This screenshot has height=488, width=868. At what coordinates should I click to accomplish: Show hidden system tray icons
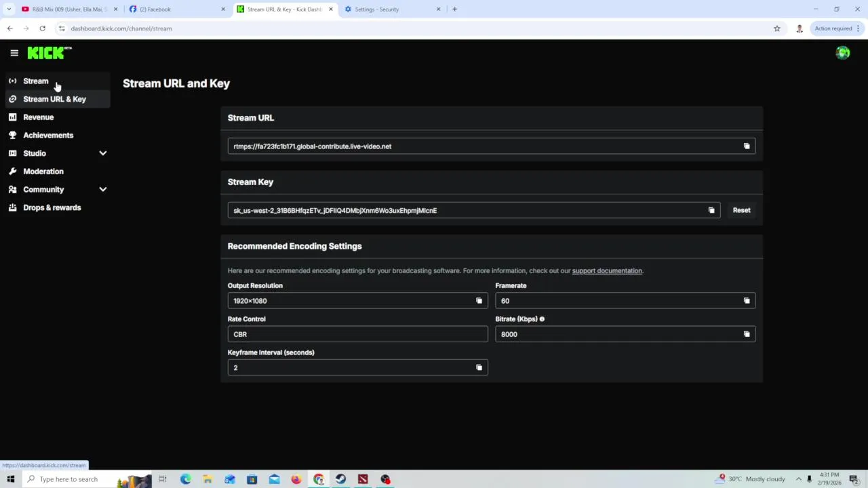(x=798, y=479)
